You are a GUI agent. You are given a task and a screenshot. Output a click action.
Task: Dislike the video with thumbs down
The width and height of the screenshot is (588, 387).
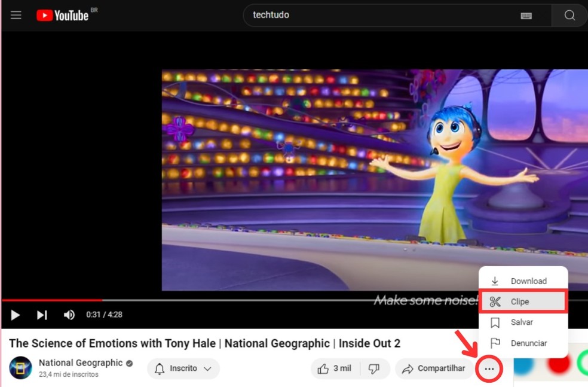pyautogui.click(x=374, y=368)
